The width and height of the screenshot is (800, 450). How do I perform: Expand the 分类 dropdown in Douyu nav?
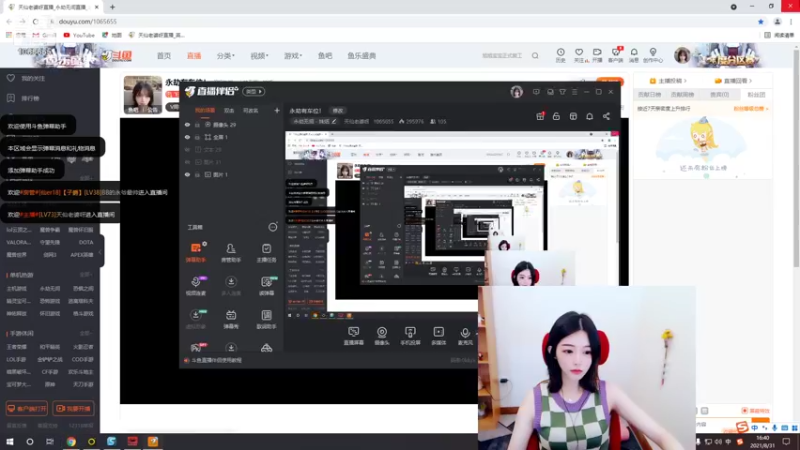(226, 56)
